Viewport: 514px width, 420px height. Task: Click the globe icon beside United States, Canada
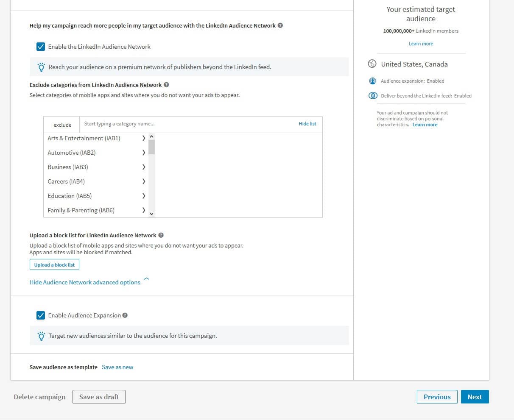click(x=372, y=64)
